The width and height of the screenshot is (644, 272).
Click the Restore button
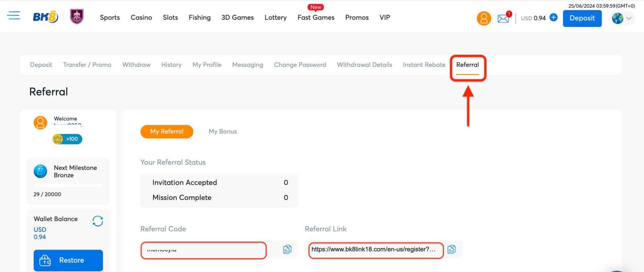68,260
